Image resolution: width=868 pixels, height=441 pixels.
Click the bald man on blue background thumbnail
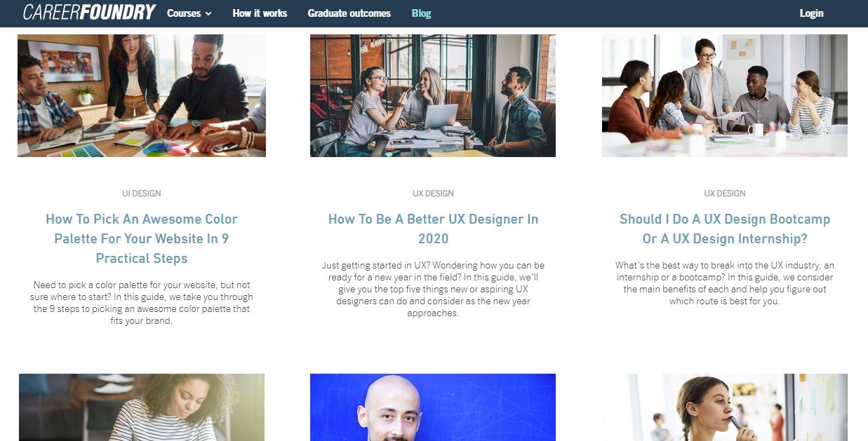pos(433,407)
